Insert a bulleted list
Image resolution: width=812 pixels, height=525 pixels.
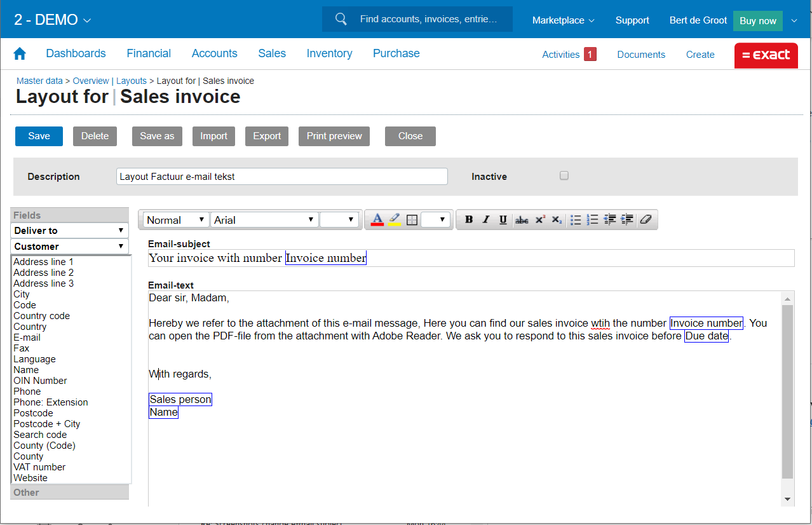pyautogui.click(x=576, y=220)
